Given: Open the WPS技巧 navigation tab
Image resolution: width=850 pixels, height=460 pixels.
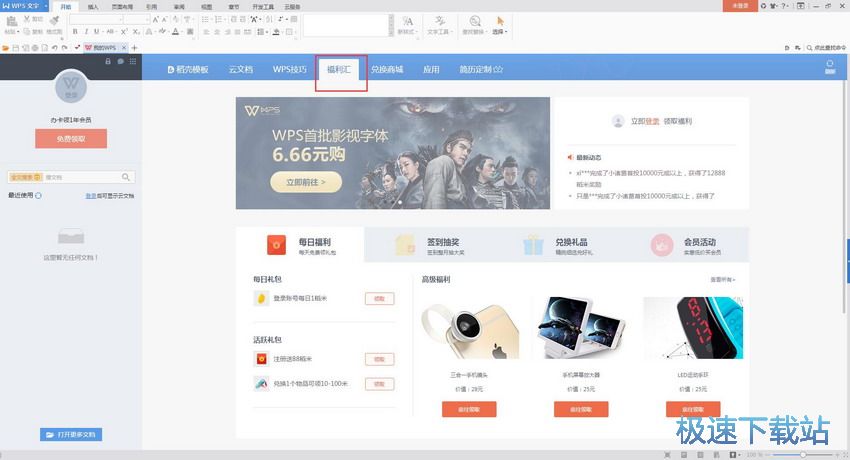Looking at the screenshot, I should tap(289, 69).
